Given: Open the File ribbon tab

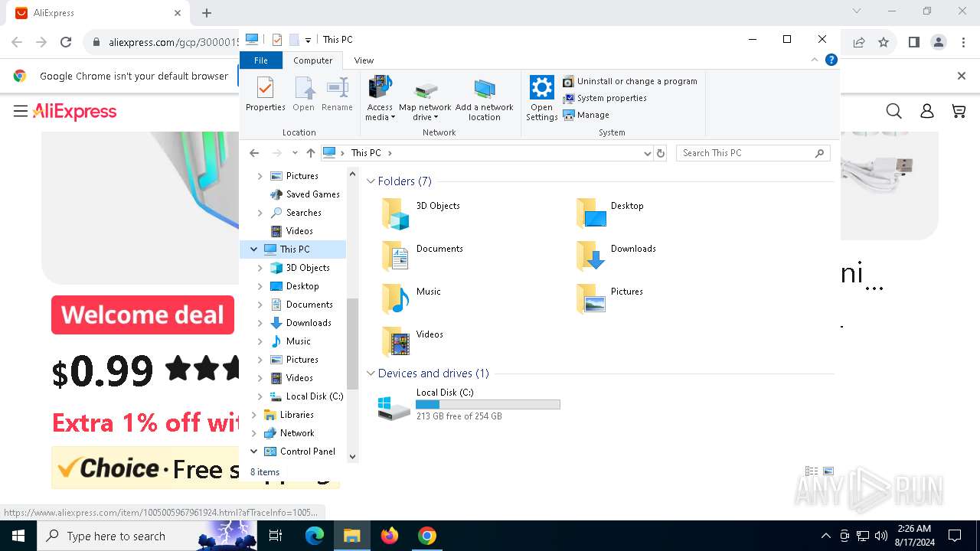Looking at the screenshot, I should coord(261,60).
